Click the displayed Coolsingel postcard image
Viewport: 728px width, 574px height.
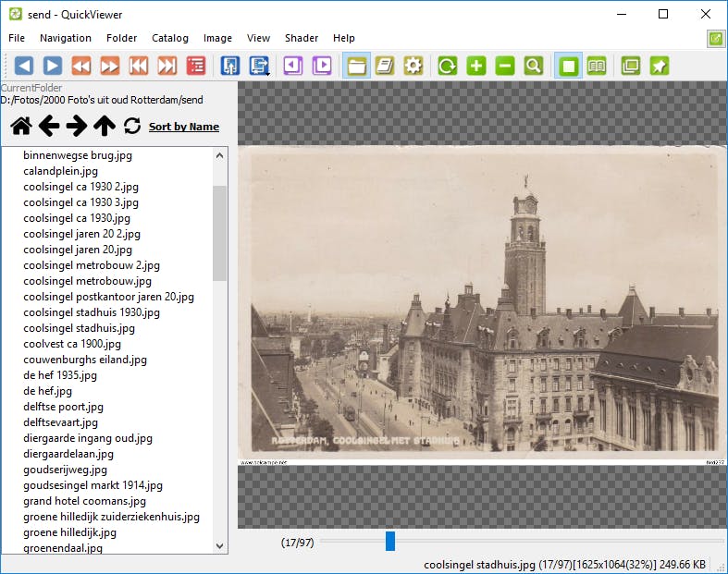point(482,305)
